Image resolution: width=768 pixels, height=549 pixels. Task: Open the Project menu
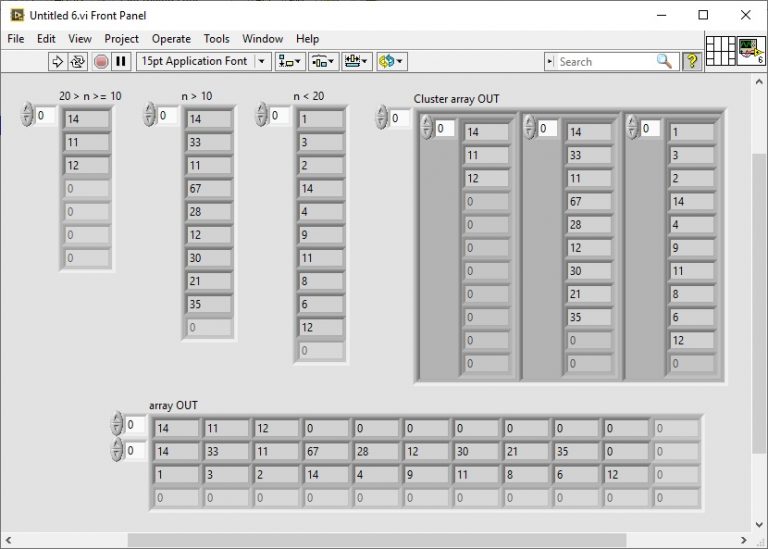click(122, 39)
